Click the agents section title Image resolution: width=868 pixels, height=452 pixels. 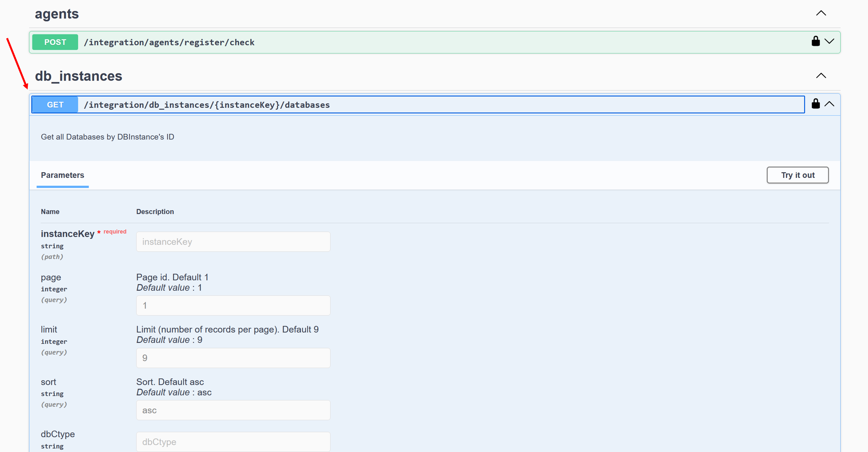pos(57,14)
